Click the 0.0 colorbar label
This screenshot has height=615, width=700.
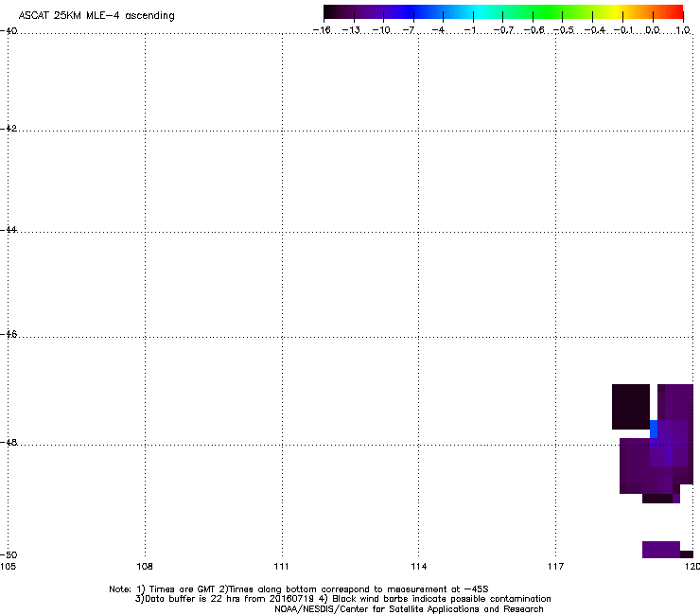(653, 30)
